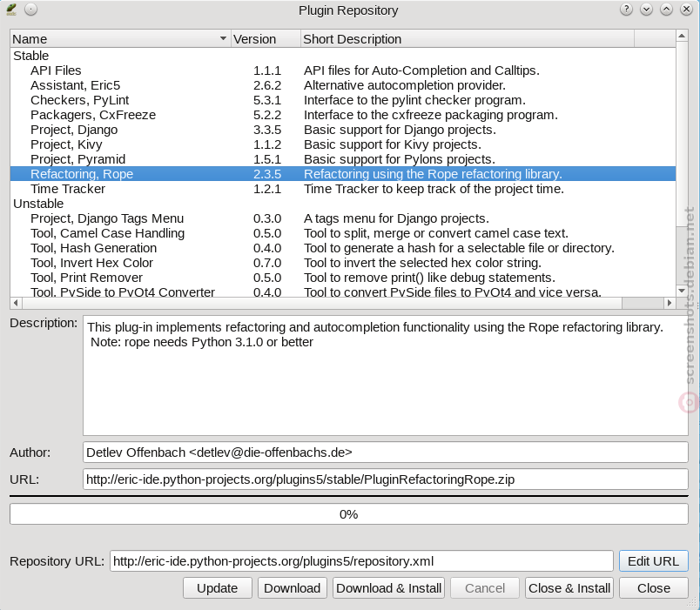Click the 0% download progress bar
The image size is (700, 610).
[348, 514]
